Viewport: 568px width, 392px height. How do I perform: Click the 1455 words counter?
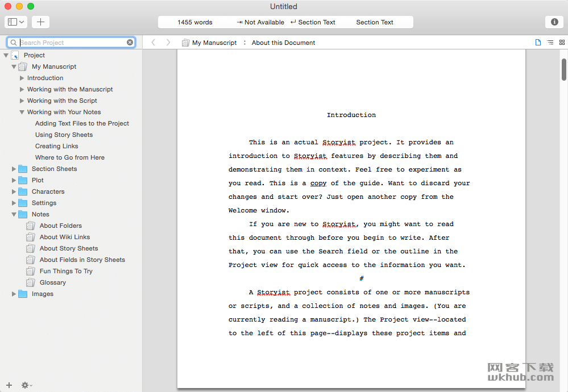tap(195, 22)
